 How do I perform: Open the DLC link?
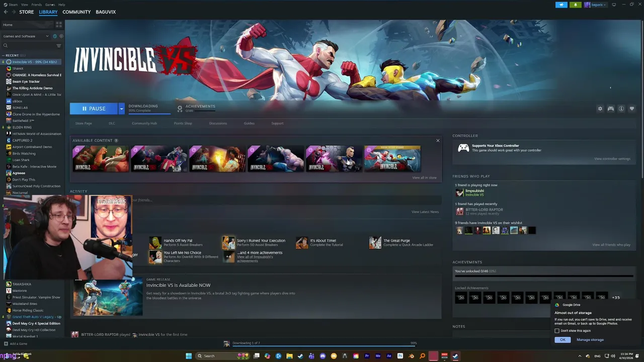pos(112,123)
